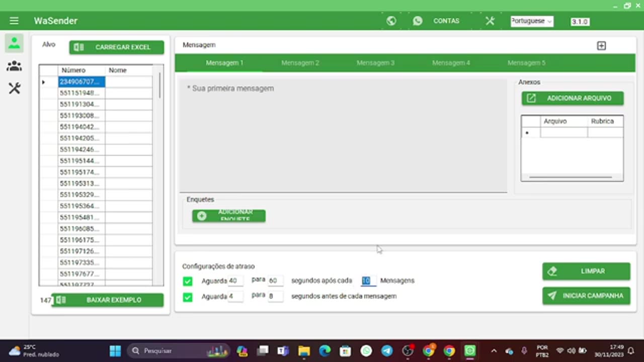
Task: Open the tools sidebar icon
Action: pos(14,89)
